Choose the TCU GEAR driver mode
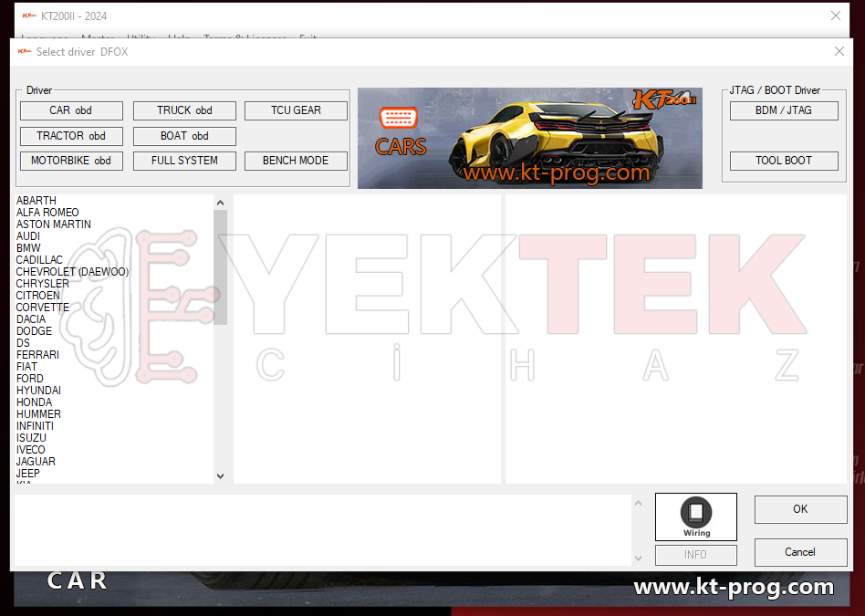This screenshot has width=865, height=616. click(297, 110)
